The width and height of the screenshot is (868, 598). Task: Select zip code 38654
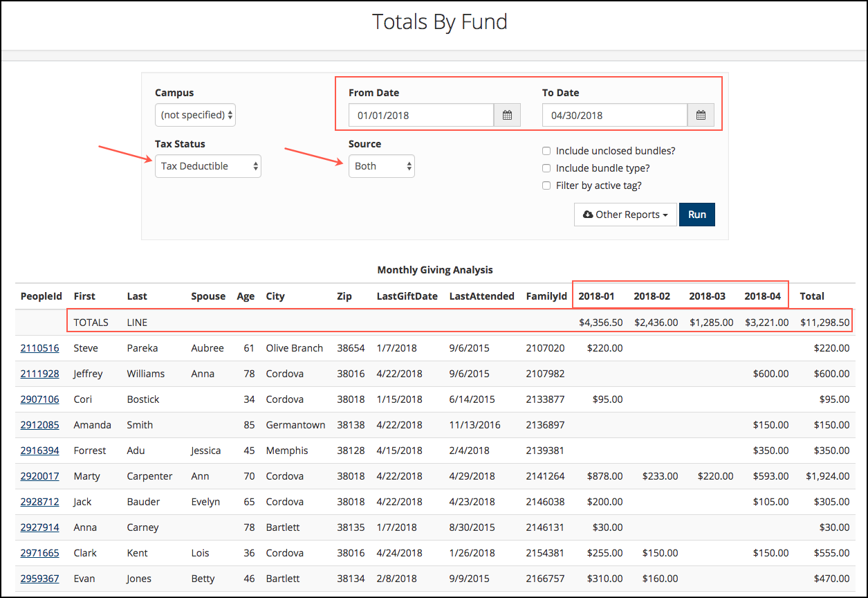click(x=350, y=348)
